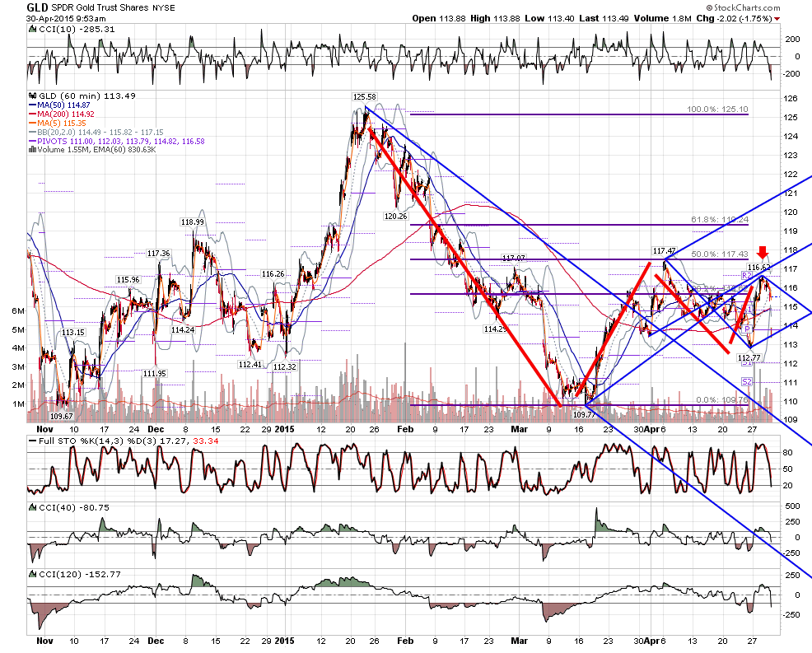
Task: Click the 61.8% Fibonacci retracement label
Action: point(719,220)
